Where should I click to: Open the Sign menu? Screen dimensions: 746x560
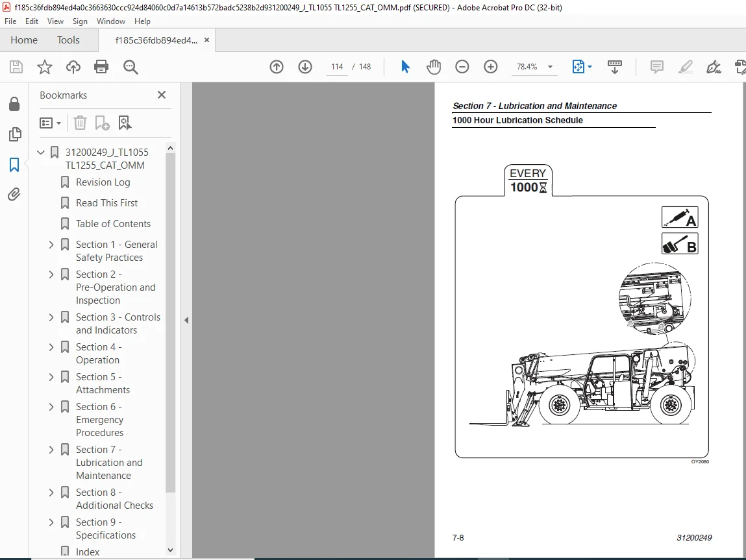click(80, 21)
